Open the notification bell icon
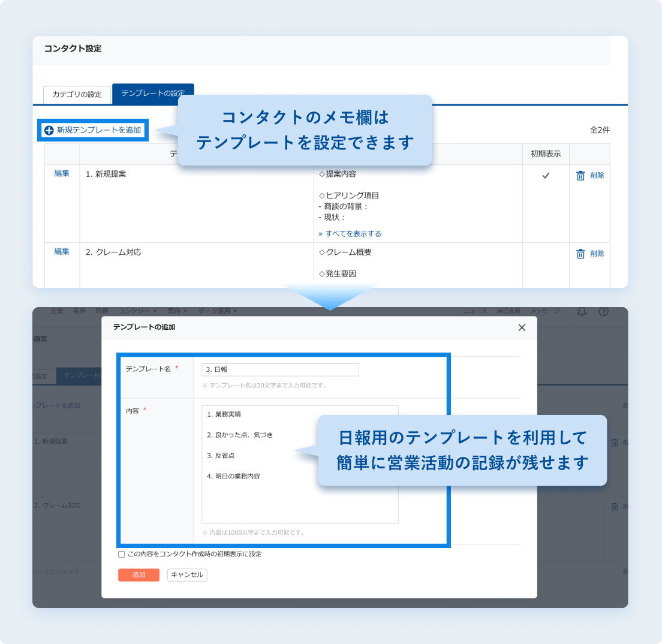The height and width of the screenshot is (644, 662). pos(581,311)
